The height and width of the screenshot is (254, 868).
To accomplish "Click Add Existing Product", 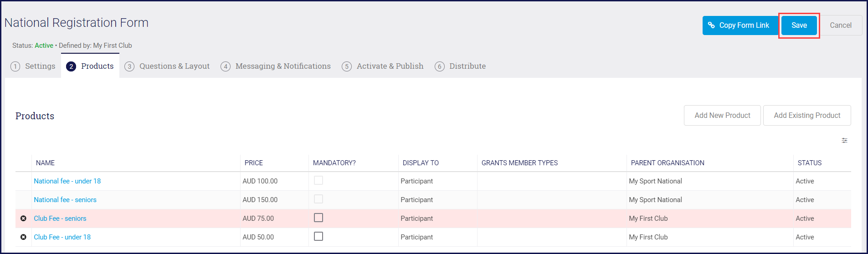I will 806,116.
